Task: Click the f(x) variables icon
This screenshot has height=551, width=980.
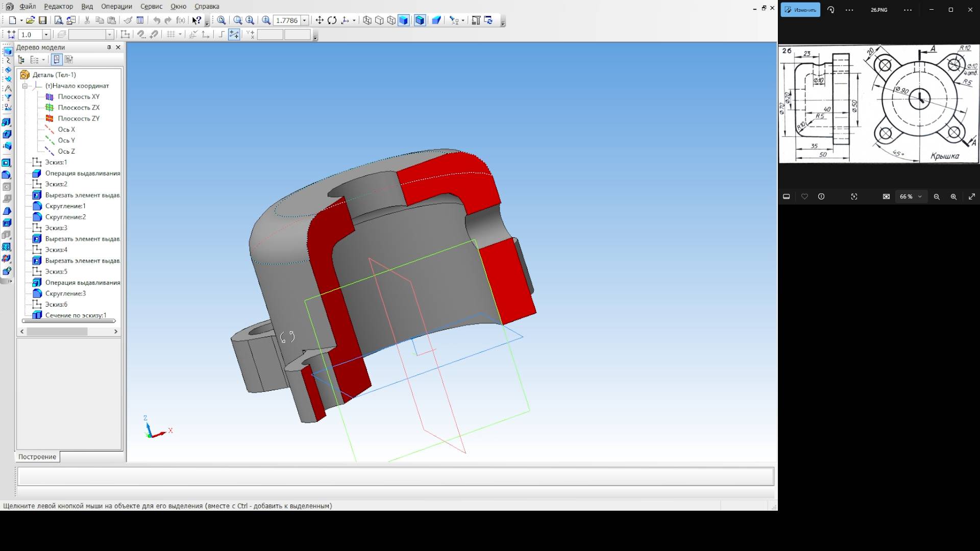Action: [181, 20]
